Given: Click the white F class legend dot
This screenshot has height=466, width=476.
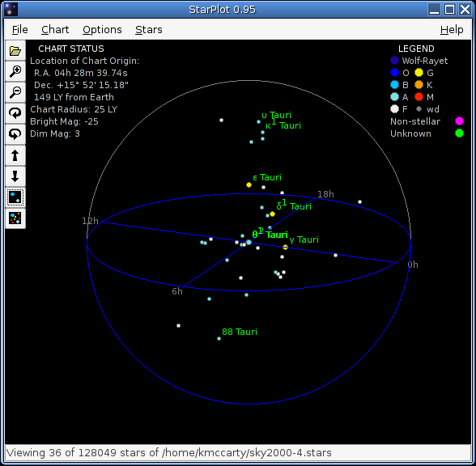Looking at the screenshot, I should tap(395, 109).
